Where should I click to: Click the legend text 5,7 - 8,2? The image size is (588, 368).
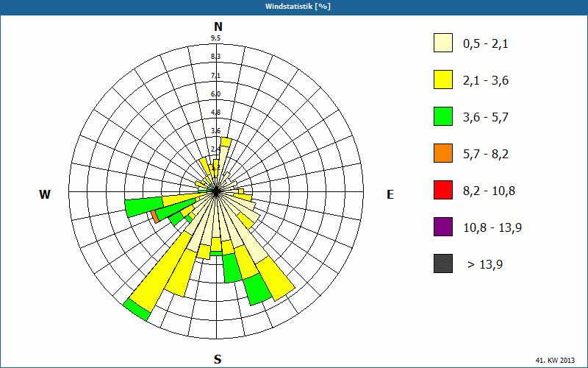tap(486, 155)
